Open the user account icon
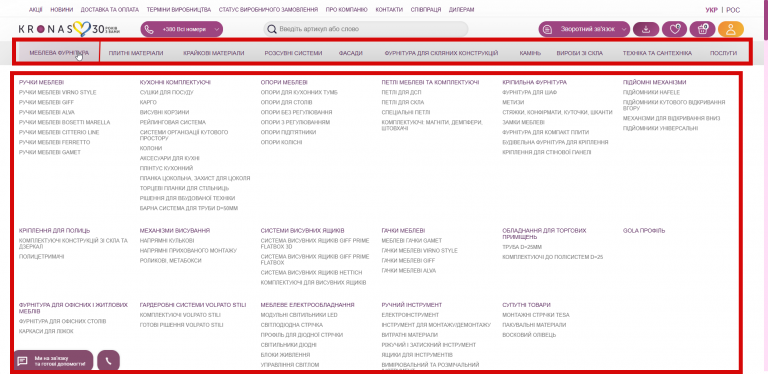This screenshot has width=768, height=374. point(731,29)
